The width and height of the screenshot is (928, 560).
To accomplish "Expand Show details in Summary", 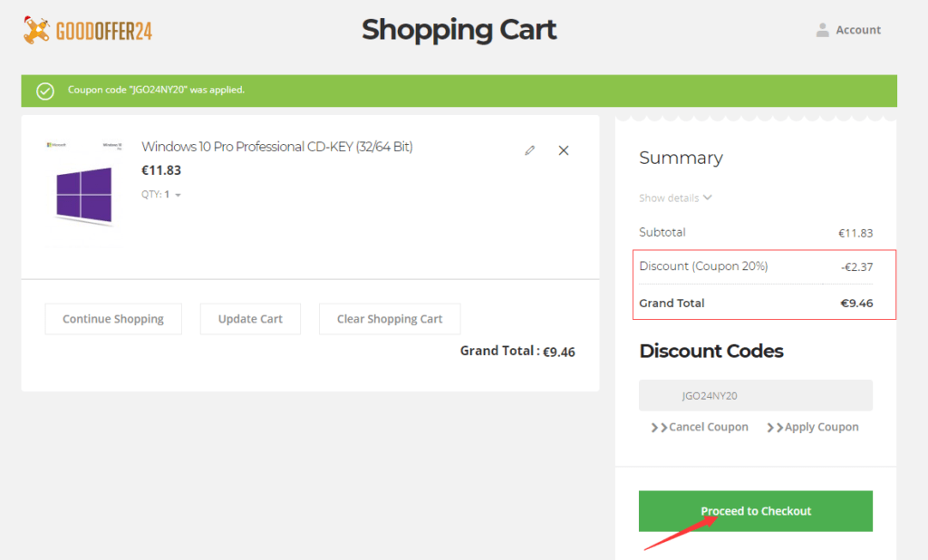I will point(675,198).
